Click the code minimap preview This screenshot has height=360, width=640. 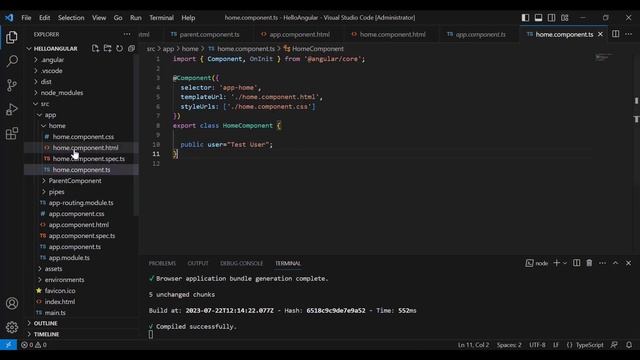(x=604, y=57)
